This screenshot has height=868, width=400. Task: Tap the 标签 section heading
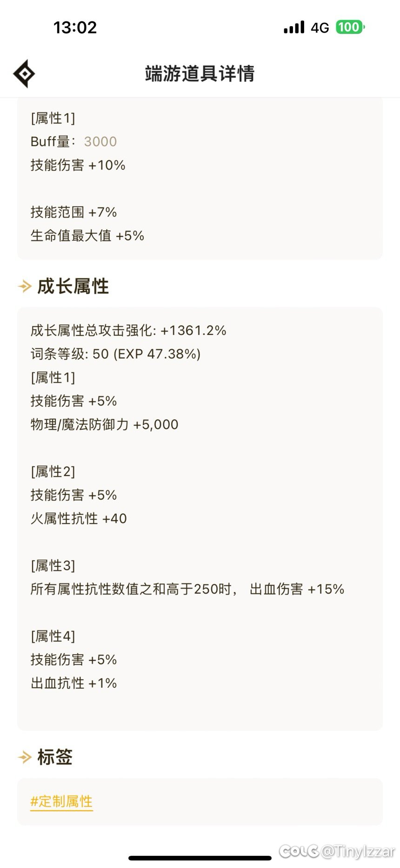[x=55, y=758]
